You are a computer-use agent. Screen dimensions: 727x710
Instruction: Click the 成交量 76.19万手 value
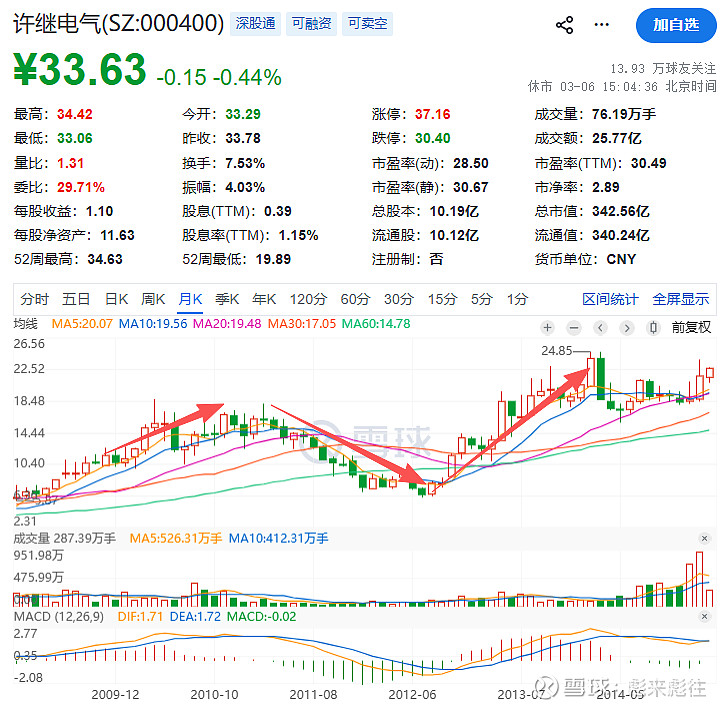coord(624,114)
